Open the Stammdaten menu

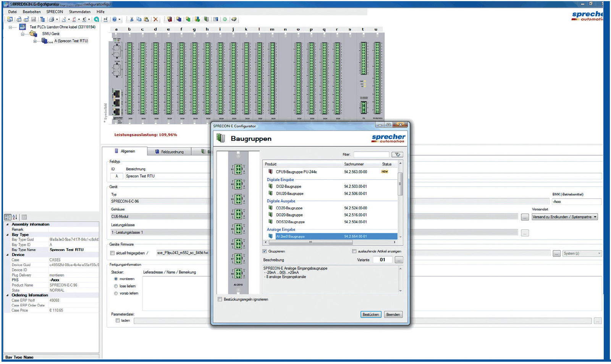point(80,12)
